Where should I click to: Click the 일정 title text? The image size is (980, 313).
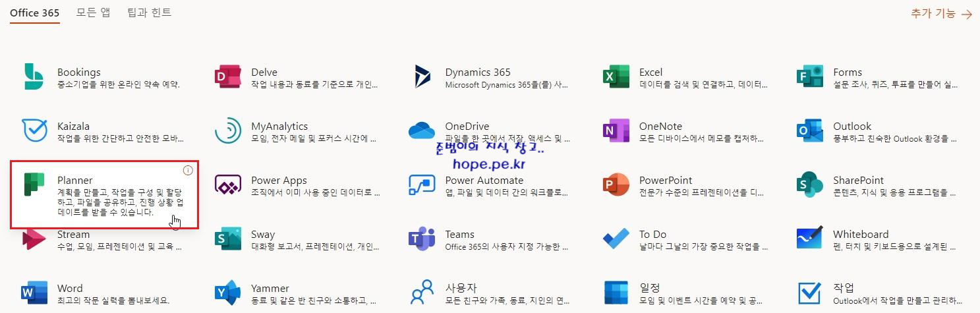coord(650,288)
